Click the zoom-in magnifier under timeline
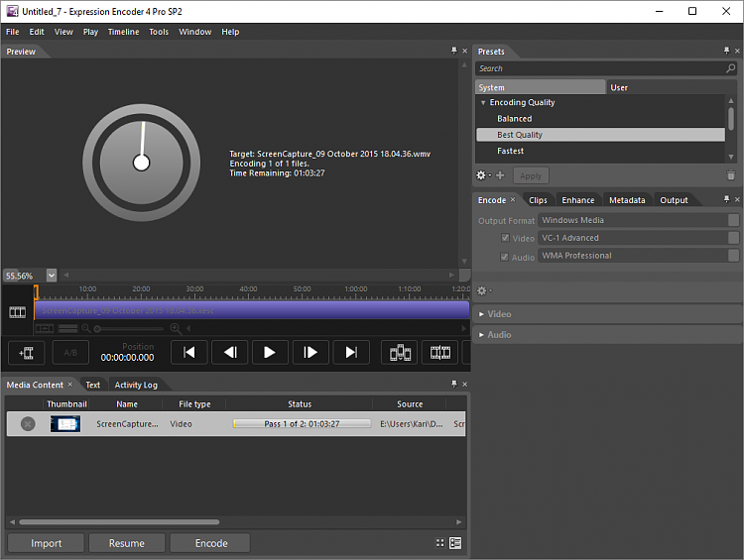 tap(175, 328)
